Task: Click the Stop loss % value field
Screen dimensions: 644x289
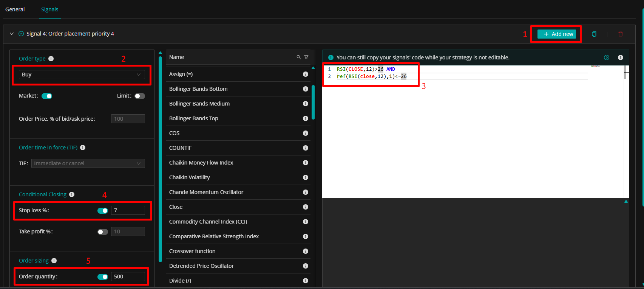Action: (x=128, y=211)
